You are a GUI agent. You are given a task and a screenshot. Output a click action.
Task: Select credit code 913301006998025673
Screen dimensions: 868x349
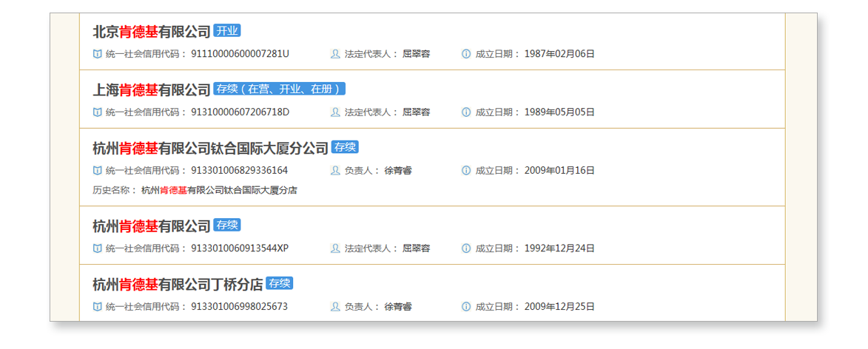point(239,306)
